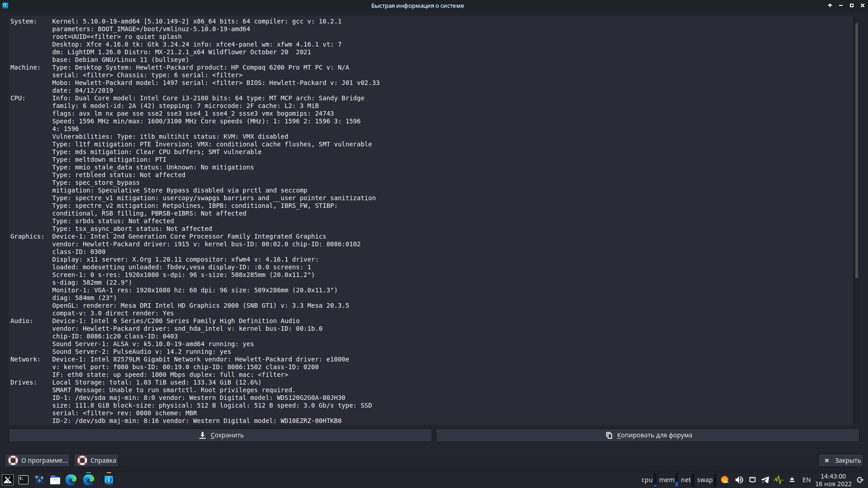The height and width of the screenshot is (488, 868).
Task: Click the Audio: section label
Action: [x=22, y=321]
